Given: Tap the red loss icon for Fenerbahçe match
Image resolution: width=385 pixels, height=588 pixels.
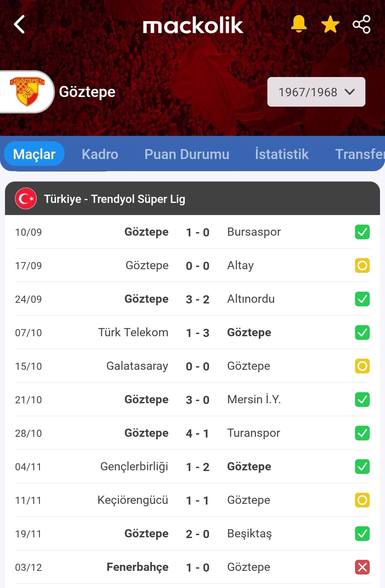Looking at the screenshot, I should tap(362, 567).
